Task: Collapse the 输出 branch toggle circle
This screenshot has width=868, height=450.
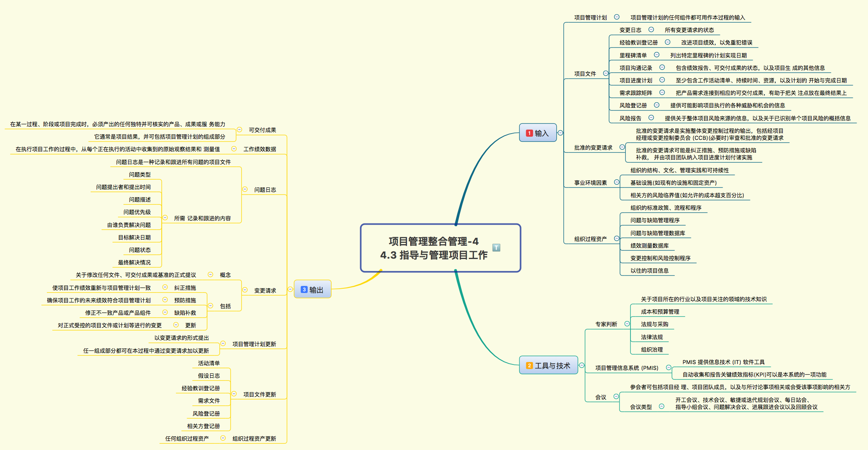Action: tap(290, 289)
